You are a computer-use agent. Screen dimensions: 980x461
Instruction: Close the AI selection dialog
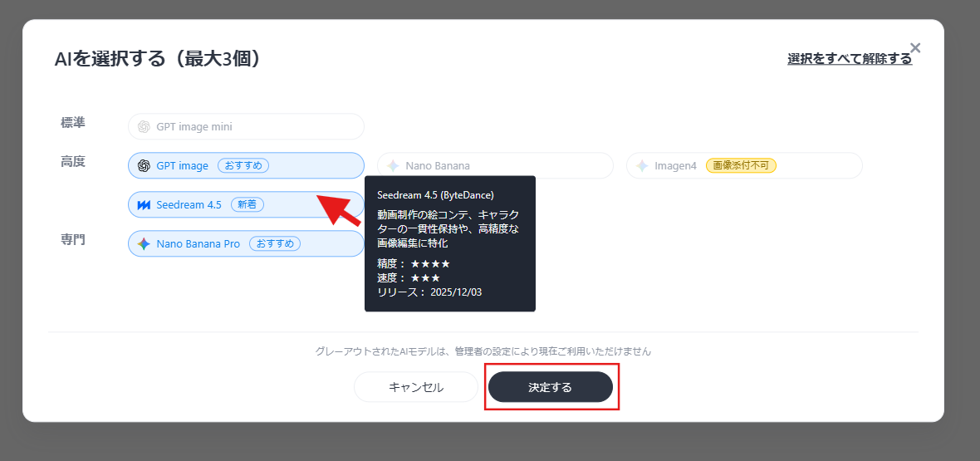(x=915, y=47)
